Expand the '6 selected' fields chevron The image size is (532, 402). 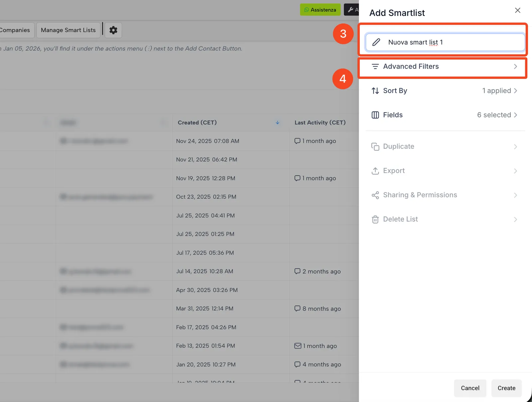515,115
